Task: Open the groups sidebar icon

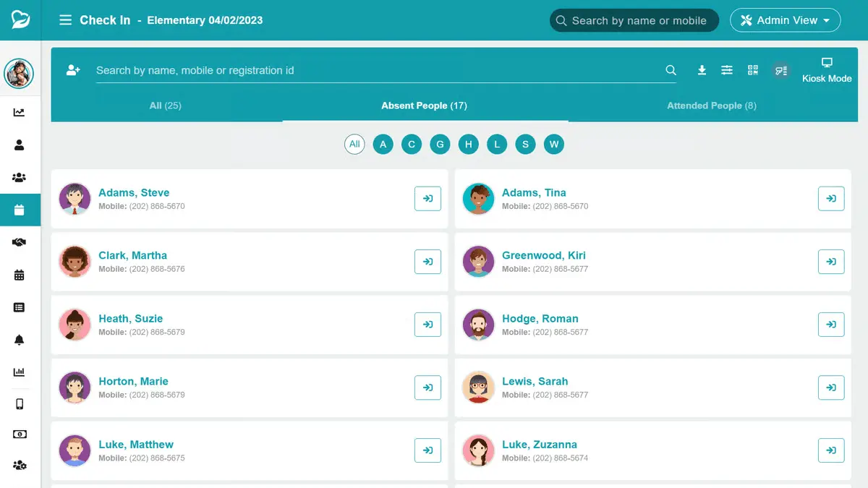Action: 20,178
